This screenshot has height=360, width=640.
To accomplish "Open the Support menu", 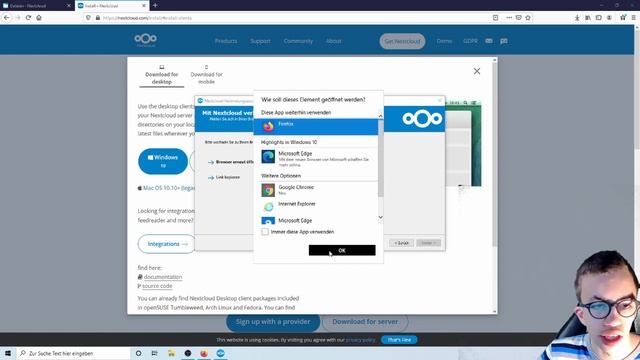I will pos(260,41).
